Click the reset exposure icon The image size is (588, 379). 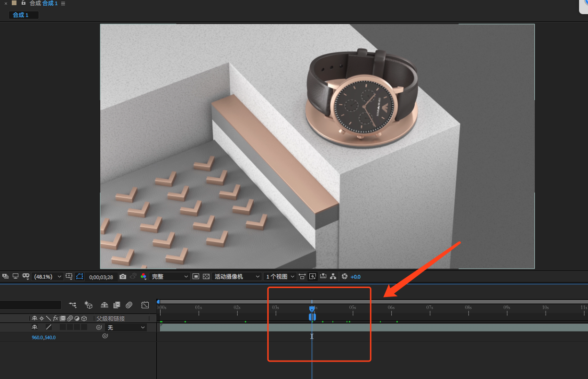344,277
